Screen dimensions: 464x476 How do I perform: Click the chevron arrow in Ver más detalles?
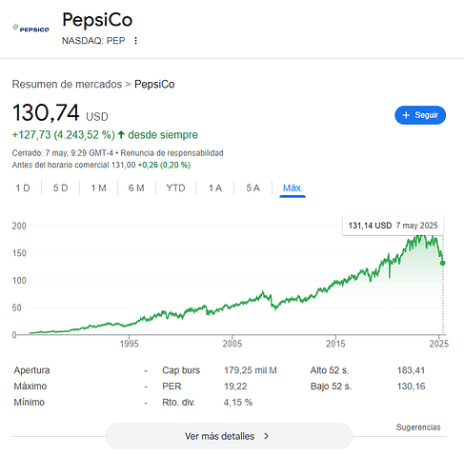[266, 436]
